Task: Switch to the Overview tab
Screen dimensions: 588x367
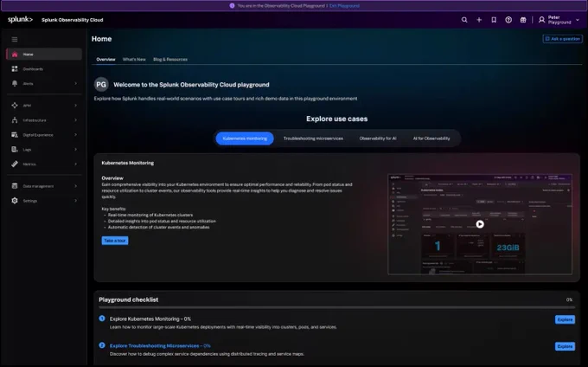Action: [105, 59]
